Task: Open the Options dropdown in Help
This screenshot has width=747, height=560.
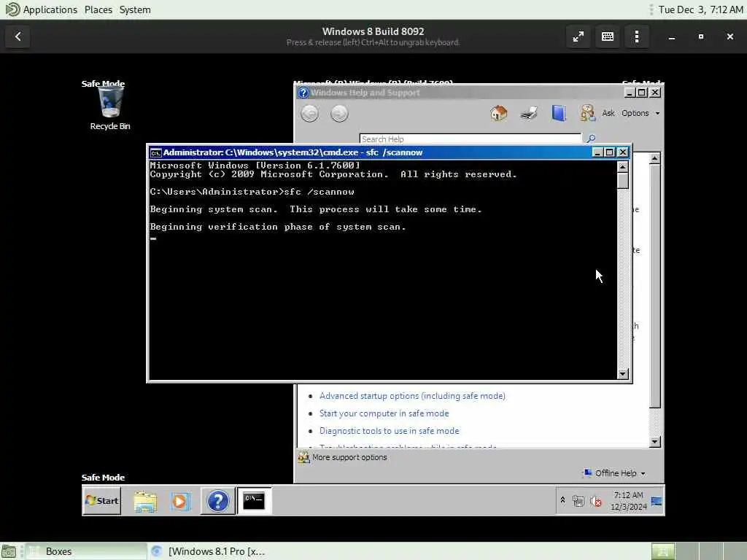Action: click(x=640, y=113)
